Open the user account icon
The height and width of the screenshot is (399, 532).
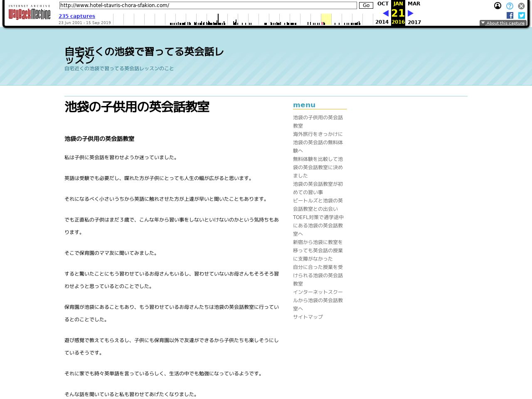[x=498, y=6]
